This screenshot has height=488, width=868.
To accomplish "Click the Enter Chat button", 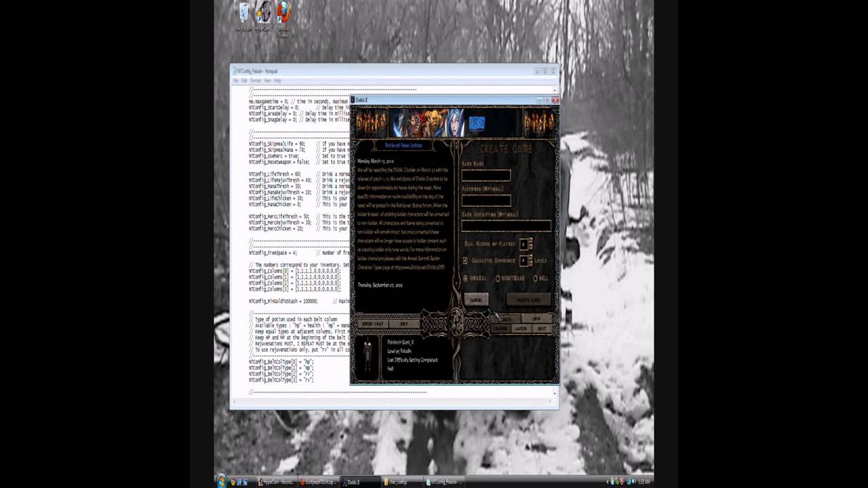I will point(374,324).
